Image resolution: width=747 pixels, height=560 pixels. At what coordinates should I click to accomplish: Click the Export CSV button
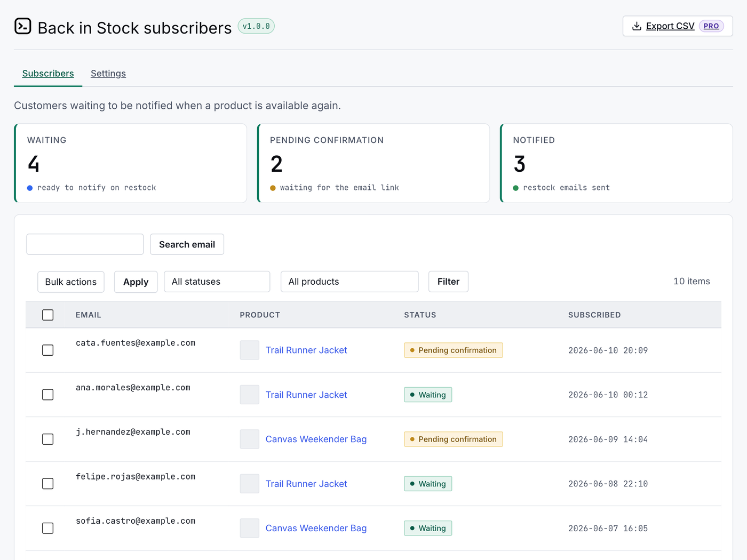click(678, 26)
